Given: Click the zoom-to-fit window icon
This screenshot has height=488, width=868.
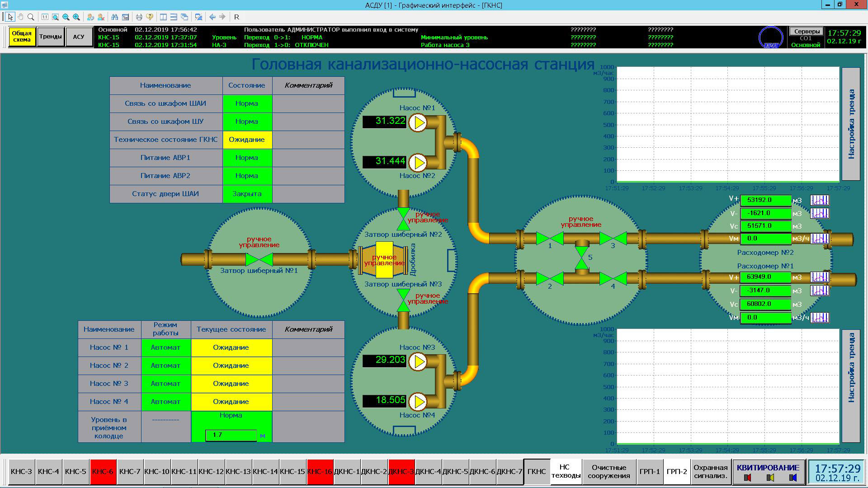Looking at the screenshot, I should pyautogui.click(x=55, y=17).
